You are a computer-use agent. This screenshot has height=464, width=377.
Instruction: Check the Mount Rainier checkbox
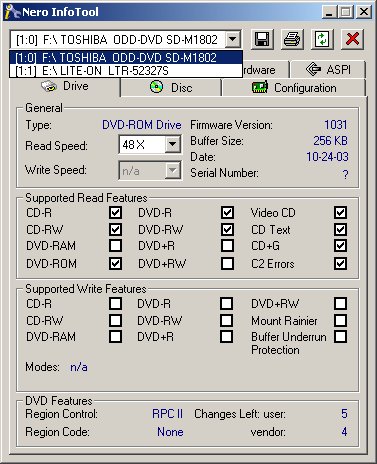tap(340, 320)
